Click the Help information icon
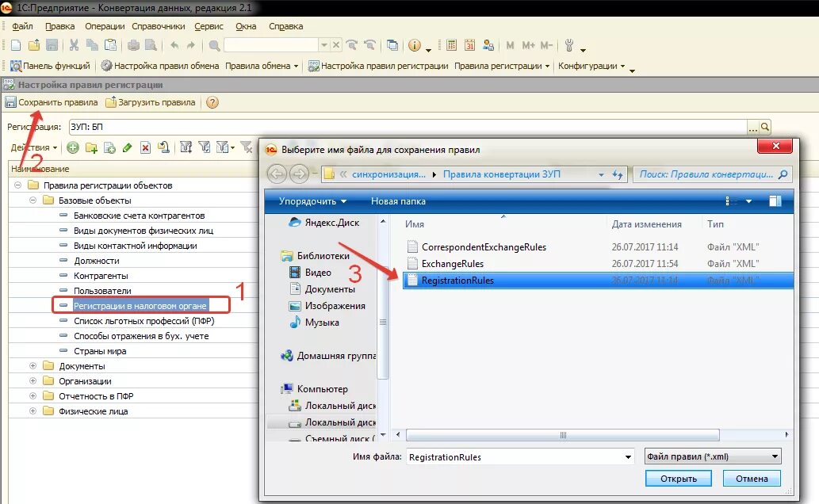 [x=415, y=45]
